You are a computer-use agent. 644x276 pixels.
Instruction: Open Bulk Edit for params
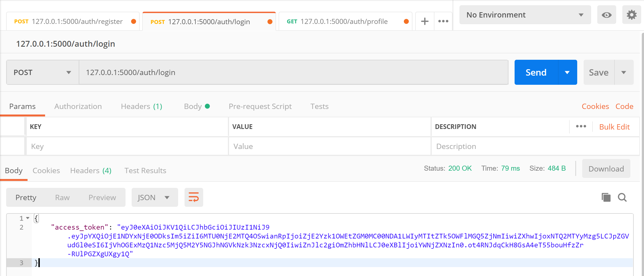click(x=614, y=126)
